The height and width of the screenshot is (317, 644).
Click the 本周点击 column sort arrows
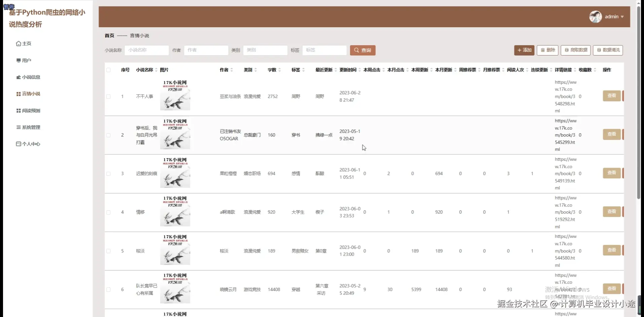click(x=383, y=70)
